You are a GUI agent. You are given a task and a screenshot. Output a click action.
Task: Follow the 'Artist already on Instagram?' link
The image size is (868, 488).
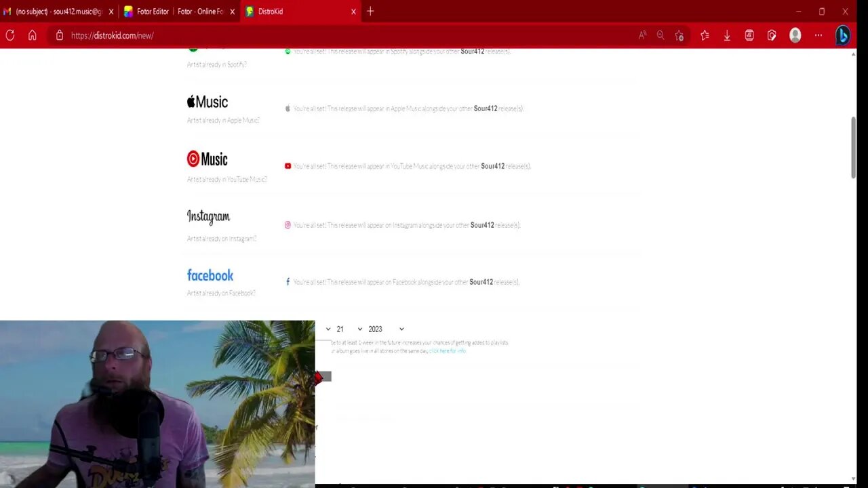coord(222,239)
